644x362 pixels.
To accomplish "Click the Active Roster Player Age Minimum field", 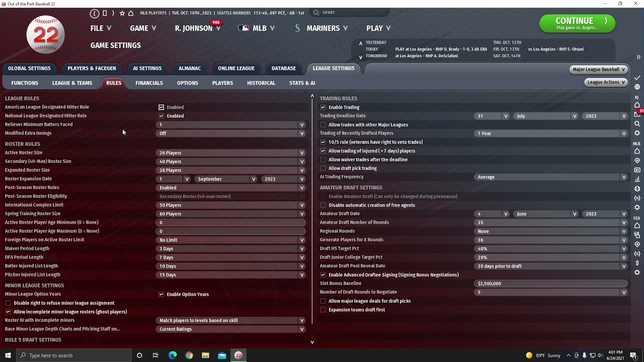I will click(x=231, y=222).
